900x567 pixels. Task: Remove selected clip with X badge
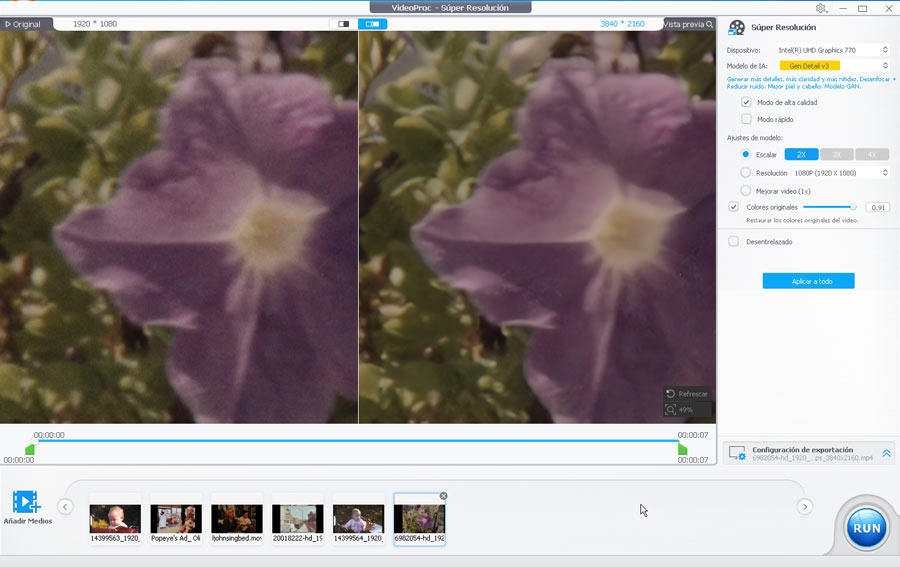[443, 496]
